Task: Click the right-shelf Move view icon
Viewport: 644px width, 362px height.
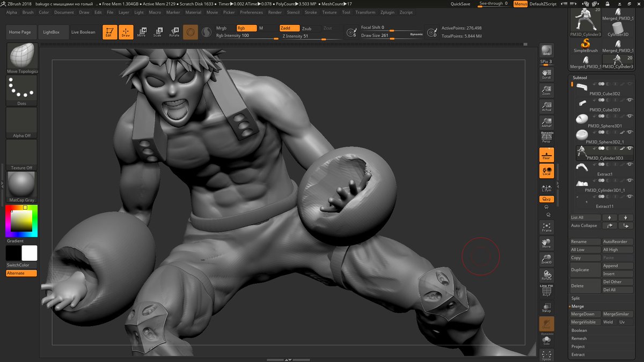Action: (x=546, y=243)
